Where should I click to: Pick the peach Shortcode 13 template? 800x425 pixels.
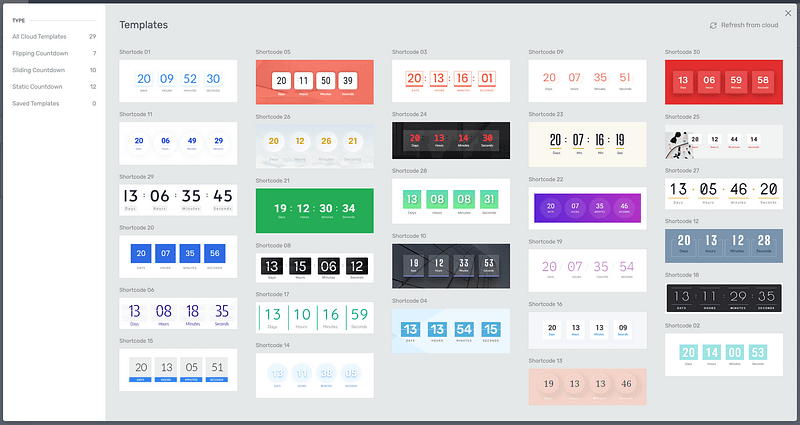(587, 384)
